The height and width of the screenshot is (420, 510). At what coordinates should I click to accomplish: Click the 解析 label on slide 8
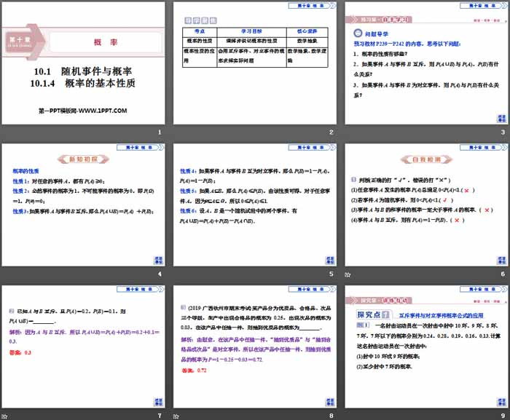(188, 339)
